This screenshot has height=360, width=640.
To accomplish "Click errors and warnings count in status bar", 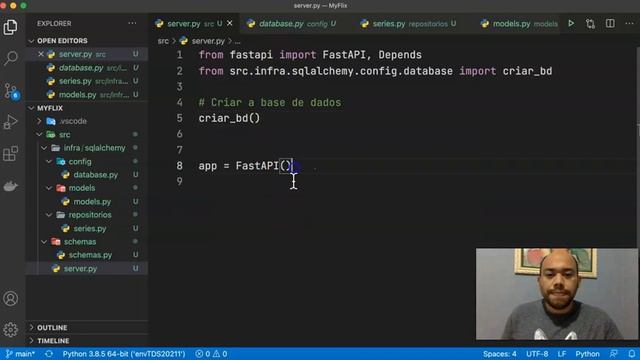I will (x=211, y=354).
